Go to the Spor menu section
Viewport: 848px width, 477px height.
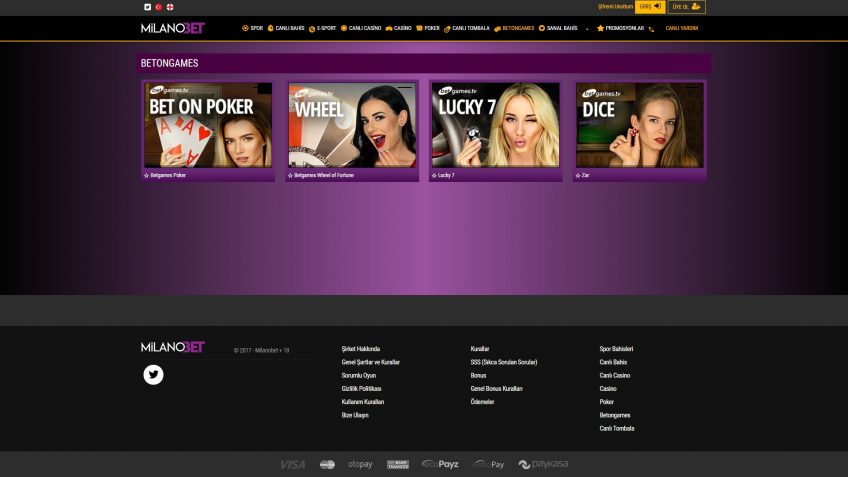tap(253, 29)
